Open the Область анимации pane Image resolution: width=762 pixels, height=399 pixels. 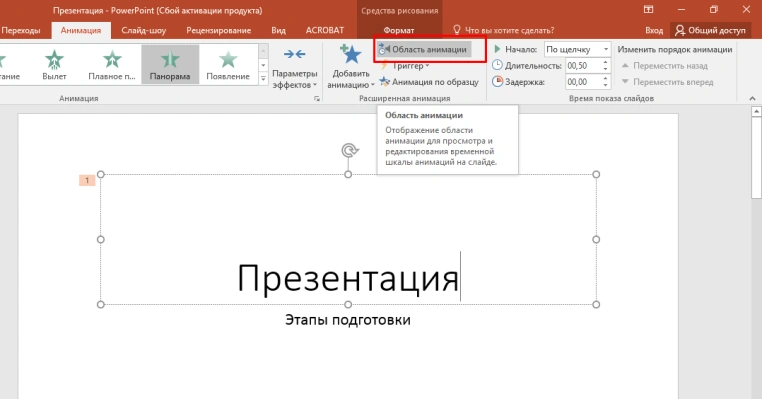pos(424,50)
